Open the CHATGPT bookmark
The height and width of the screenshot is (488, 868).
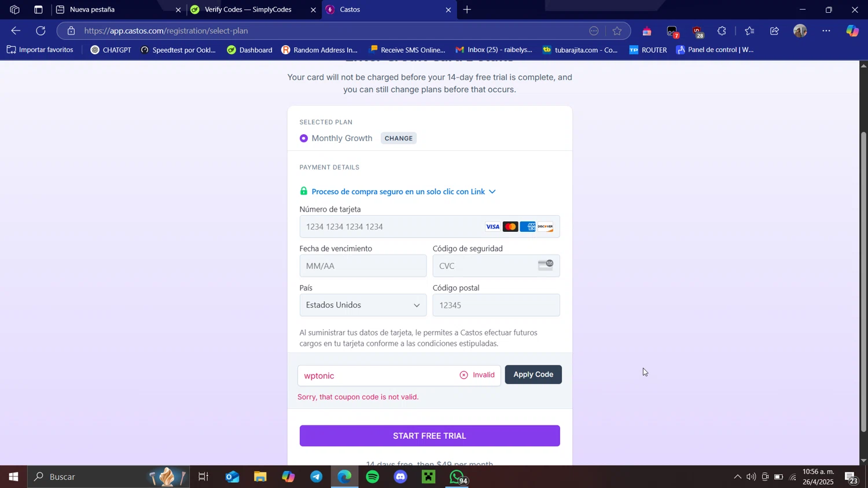pos(111,50)
